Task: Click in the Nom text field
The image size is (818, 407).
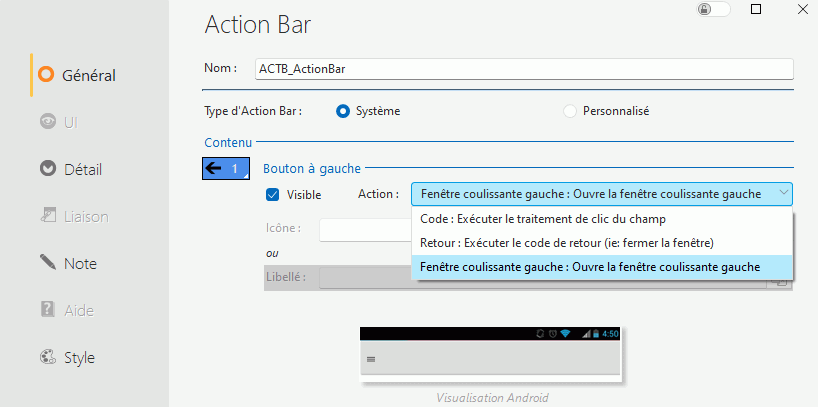Action: tap(524, 69)
